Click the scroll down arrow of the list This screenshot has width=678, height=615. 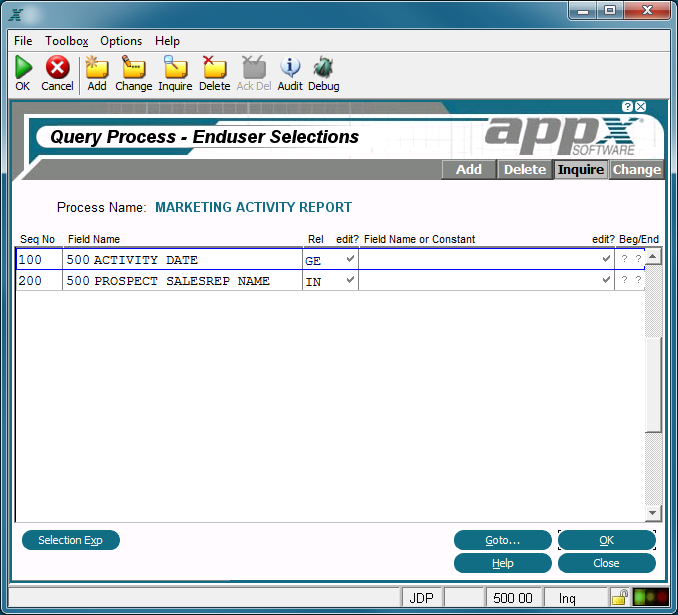(653, 513)
